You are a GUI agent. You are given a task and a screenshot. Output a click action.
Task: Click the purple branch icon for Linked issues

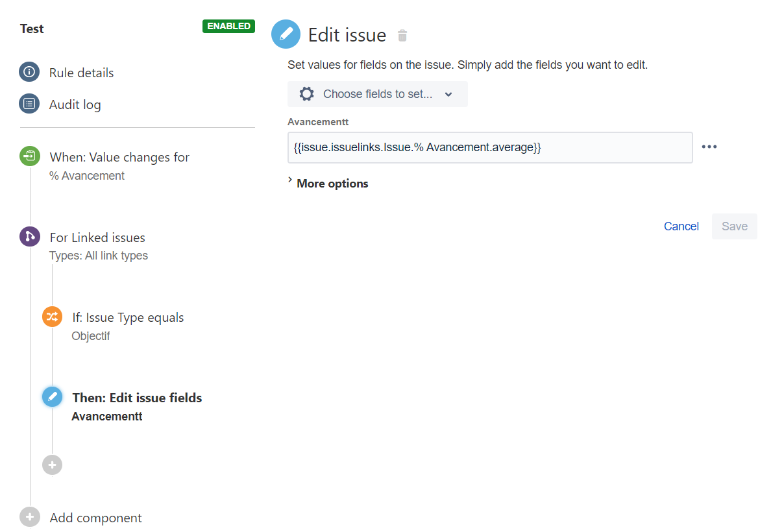click(29, 237)
